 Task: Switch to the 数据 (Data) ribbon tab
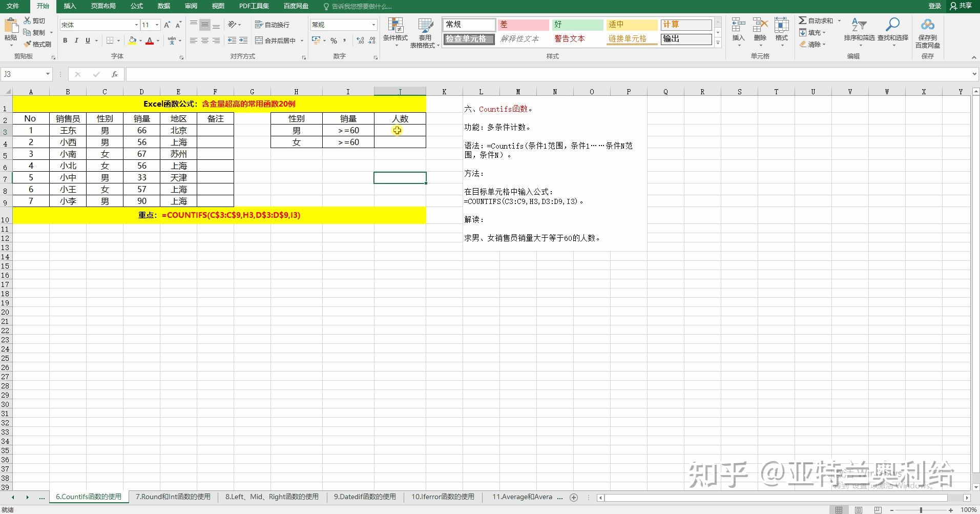click(x=163, y=6)
